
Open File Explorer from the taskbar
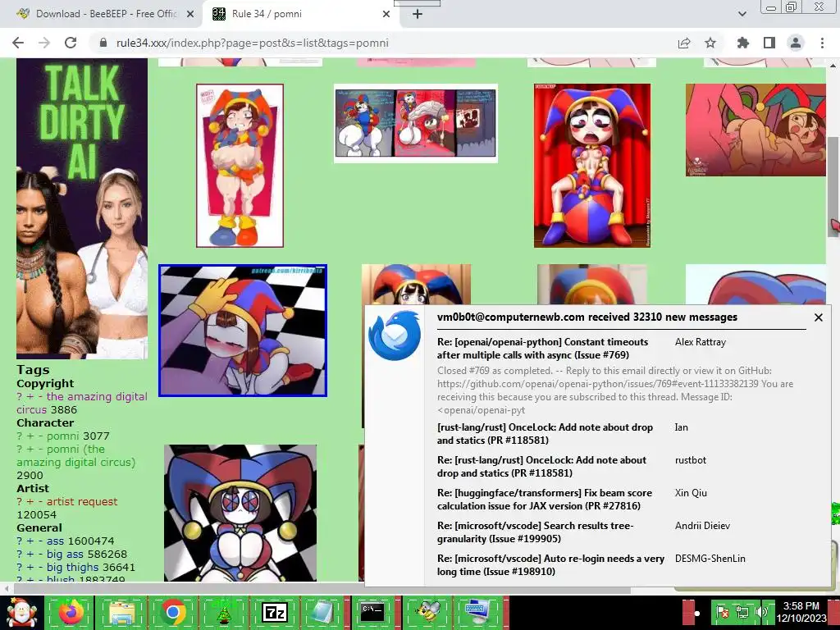tap(121, 612)
